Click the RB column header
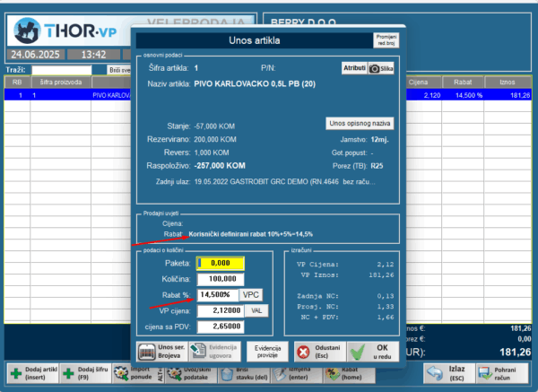Screen dimensions: 538x392 [17, 83]
